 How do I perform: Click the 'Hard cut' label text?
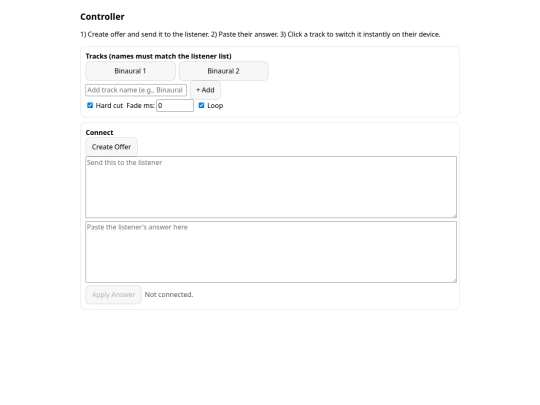(x=109, y=106)
